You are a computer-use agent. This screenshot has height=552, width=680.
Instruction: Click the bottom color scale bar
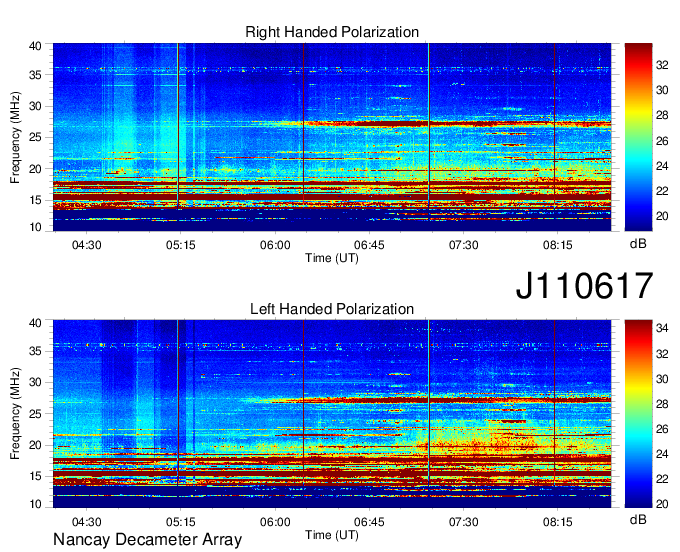(638, 414)
